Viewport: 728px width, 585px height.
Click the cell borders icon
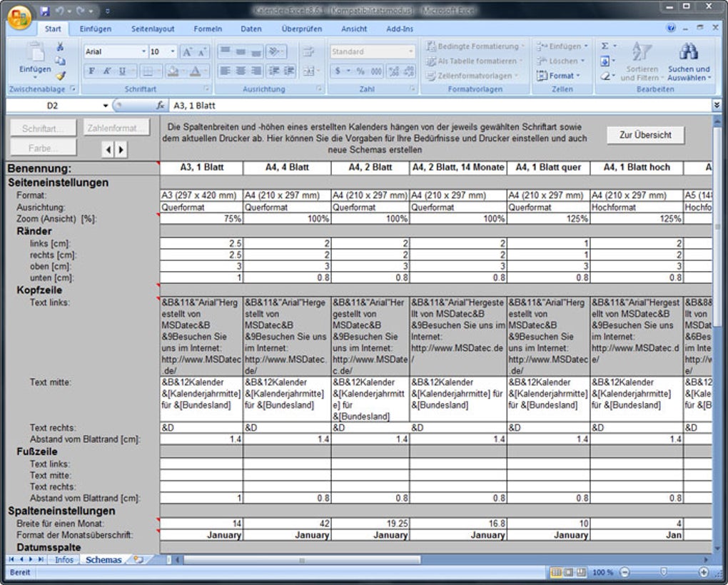[147, 71]
